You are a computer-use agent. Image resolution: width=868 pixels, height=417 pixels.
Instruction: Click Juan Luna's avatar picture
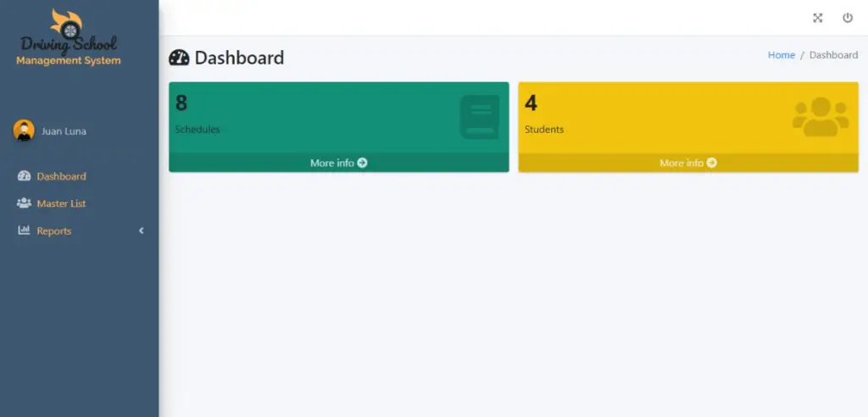(24, 131)
